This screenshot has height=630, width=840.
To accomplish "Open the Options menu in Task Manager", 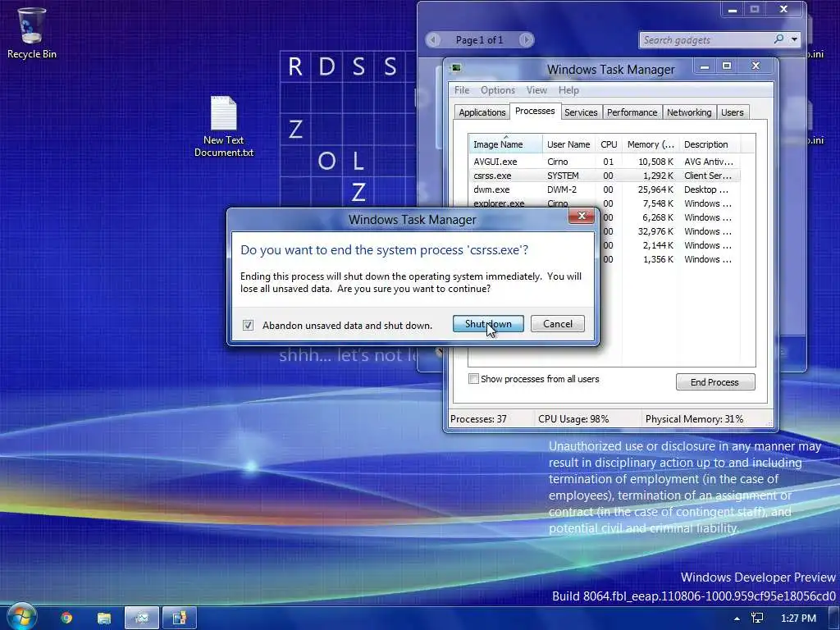I will [498, 90].
